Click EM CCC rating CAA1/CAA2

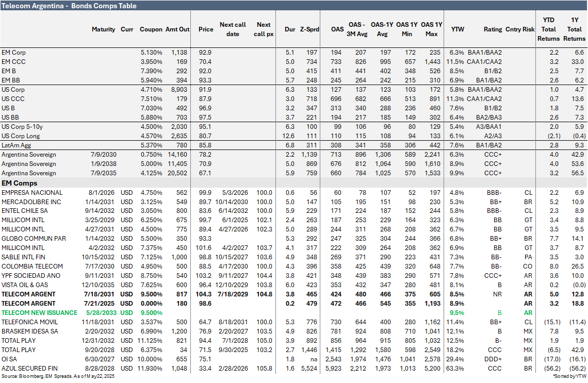click(484, 61)
